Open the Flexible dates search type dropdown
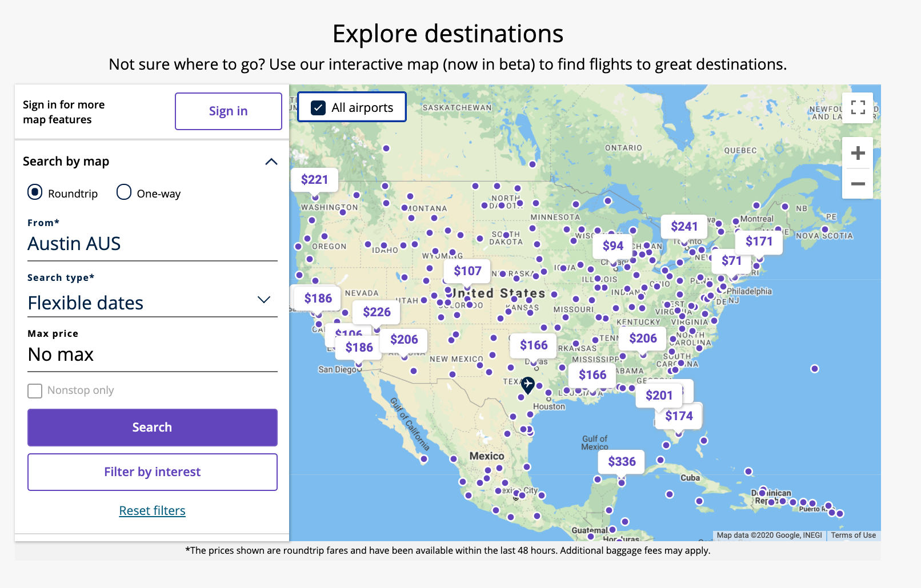The image size is (921, 588). 152,303
